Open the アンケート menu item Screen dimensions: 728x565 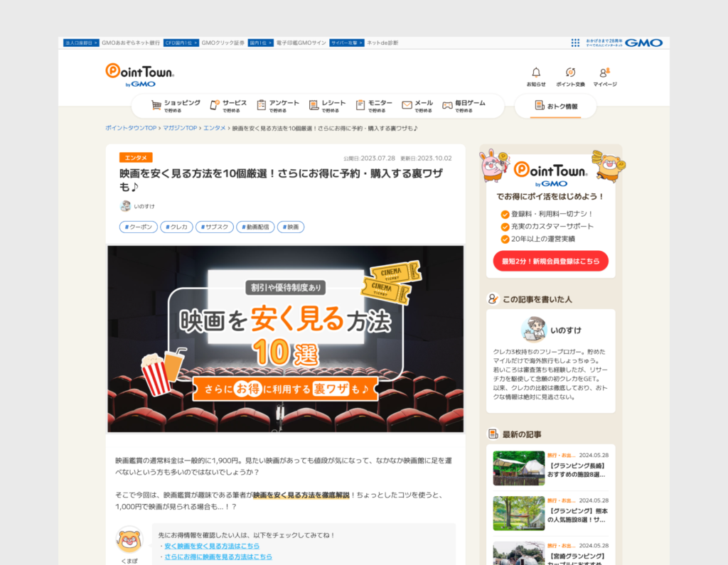[278, 106]
